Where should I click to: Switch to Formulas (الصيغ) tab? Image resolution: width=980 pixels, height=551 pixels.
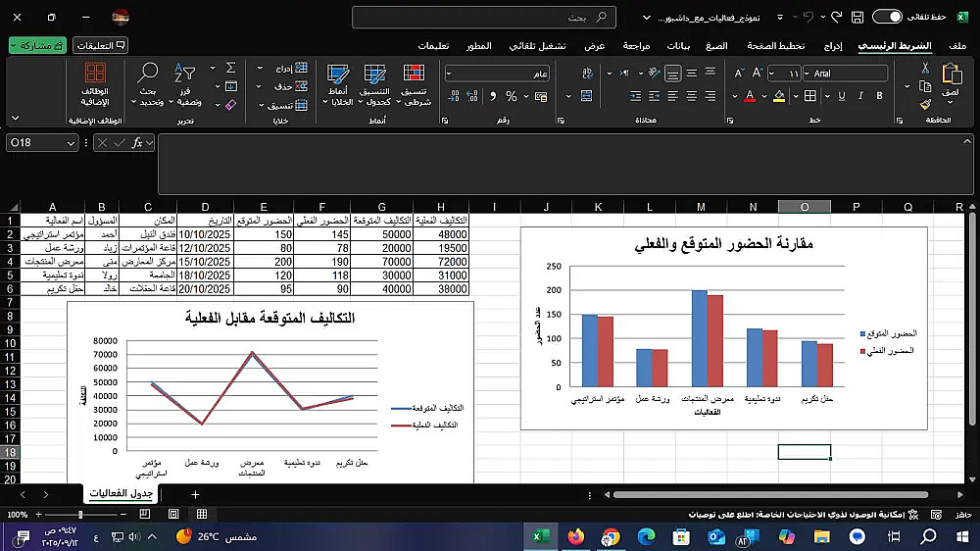point(716,46)
